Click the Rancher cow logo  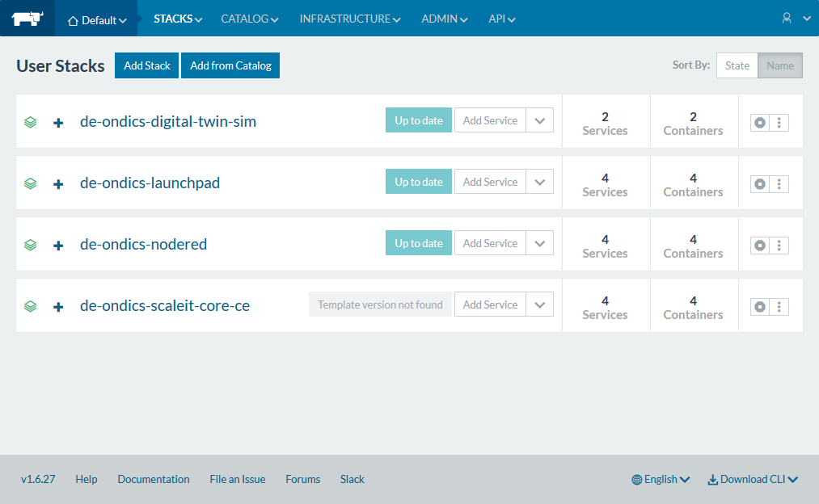tap(27, 19)
